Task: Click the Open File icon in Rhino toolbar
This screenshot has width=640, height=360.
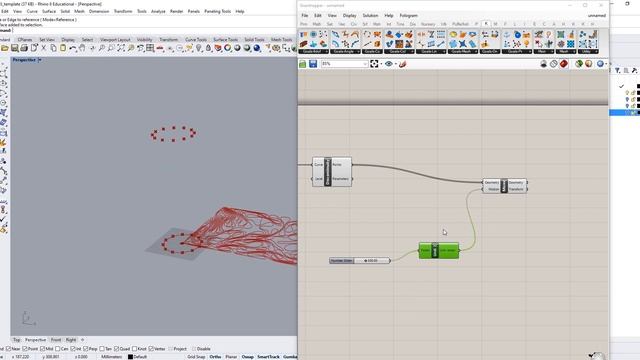Action: click(4, 48)
